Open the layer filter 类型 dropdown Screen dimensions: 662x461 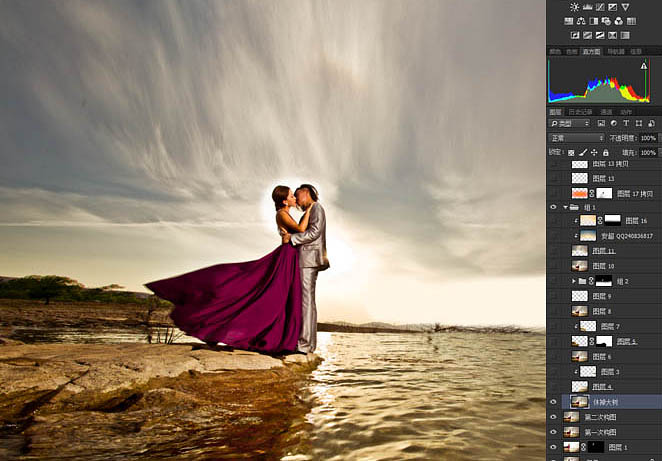coord(570,123)
